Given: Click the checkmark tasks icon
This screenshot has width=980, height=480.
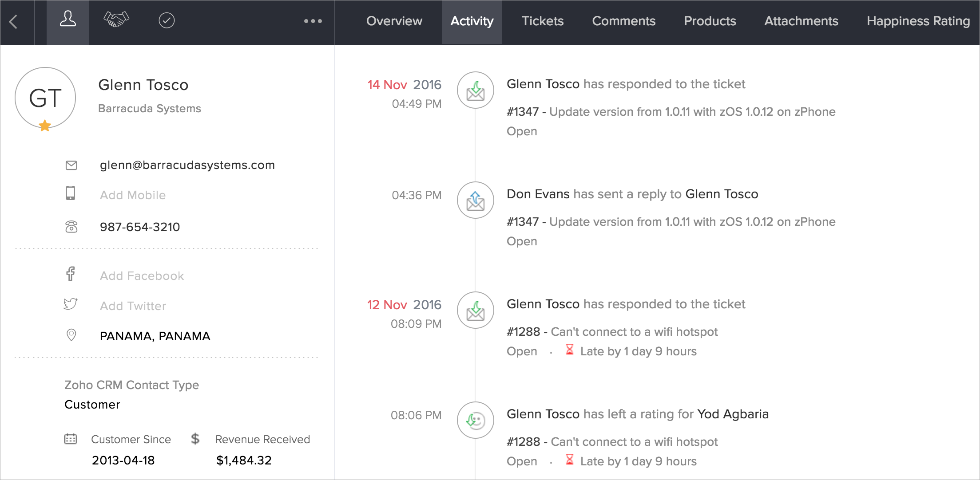Looking at the screenshot, I should 167,20.
